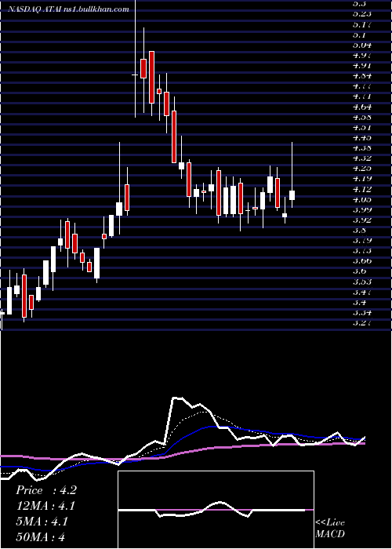The width and height of the screenshot is (392, 549).
Task: Open the MACD inset chart panel
Action: pos(216,510)
